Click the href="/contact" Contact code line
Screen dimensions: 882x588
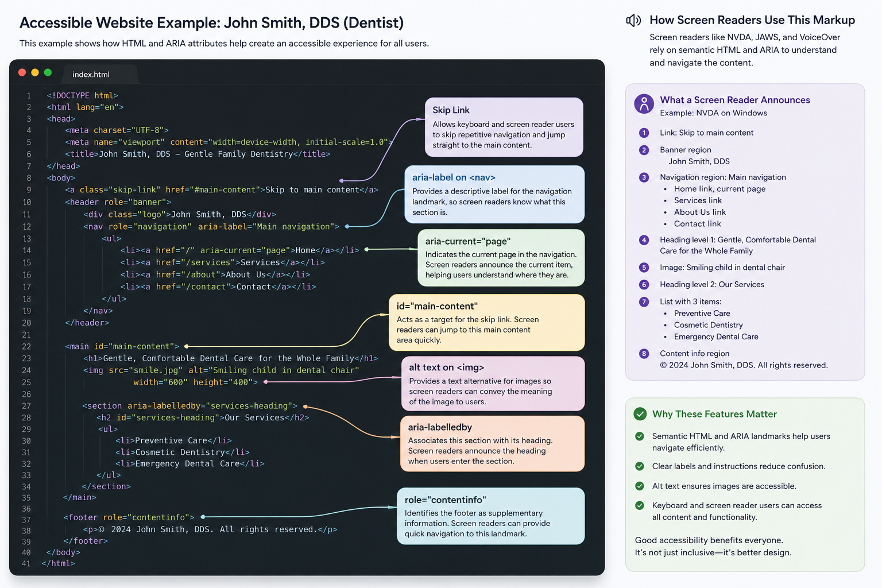pyautogui.click(x=218, y=287)
